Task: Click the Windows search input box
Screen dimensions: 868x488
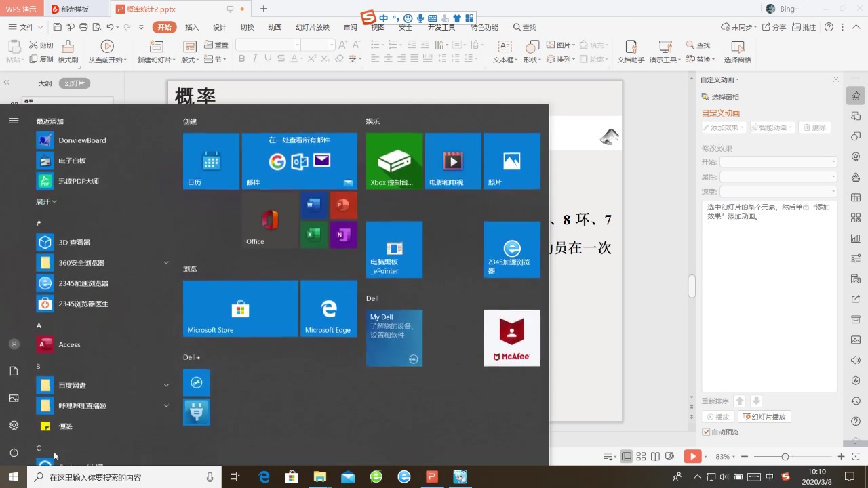Action: coord(123,477)
